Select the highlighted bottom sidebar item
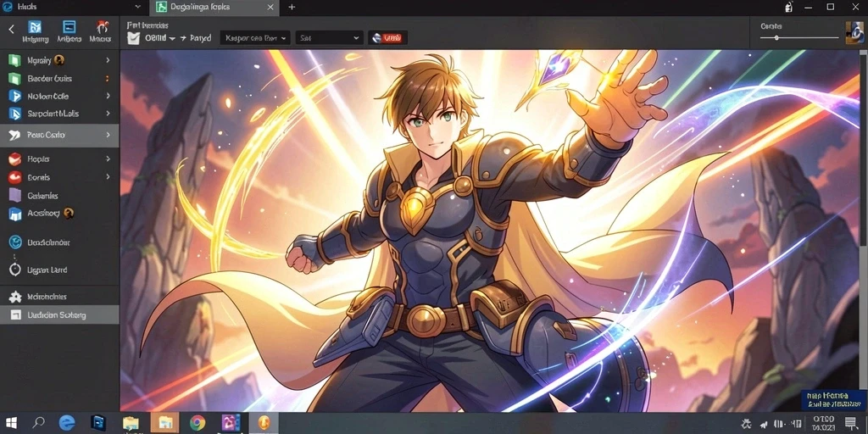The image size is (868, 434). [59, 314]
